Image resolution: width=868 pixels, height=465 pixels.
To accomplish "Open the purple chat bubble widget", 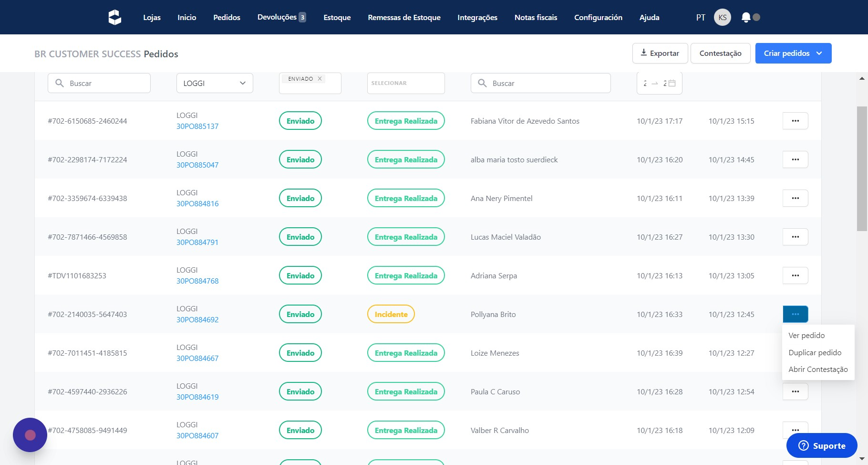I will click(30, 435).
